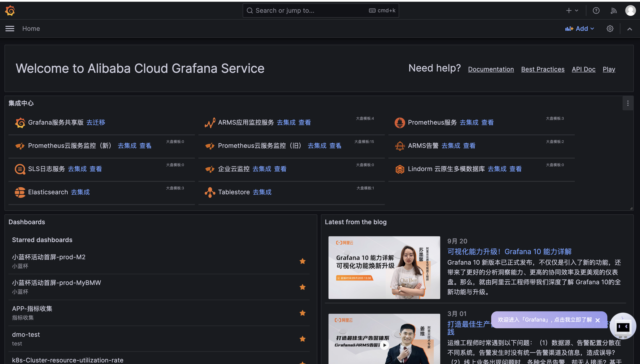This screenshot has width=640, height=364.
Task: Click the chatbot robot assistant icon
Action: [623, 326]
